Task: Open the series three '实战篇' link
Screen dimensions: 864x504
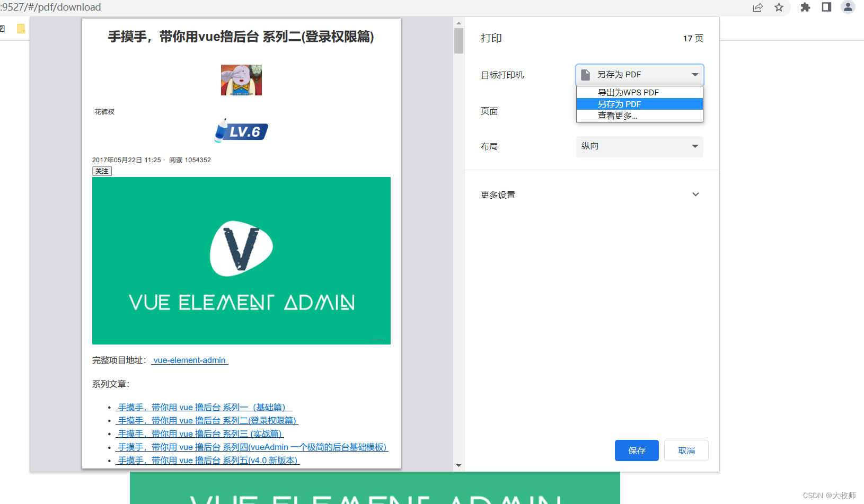Action: click(200, 434)
